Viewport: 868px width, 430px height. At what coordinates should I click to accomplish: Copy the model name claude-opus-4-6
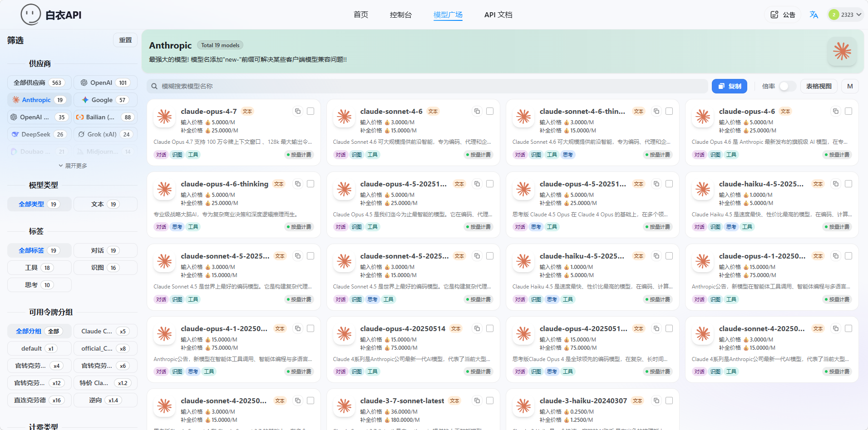836,111
